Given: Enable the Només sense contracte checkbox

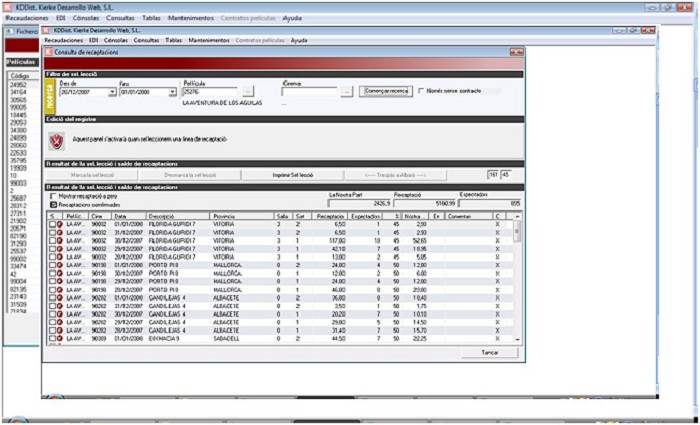Looking at the screenshot, I should (421, 91).
